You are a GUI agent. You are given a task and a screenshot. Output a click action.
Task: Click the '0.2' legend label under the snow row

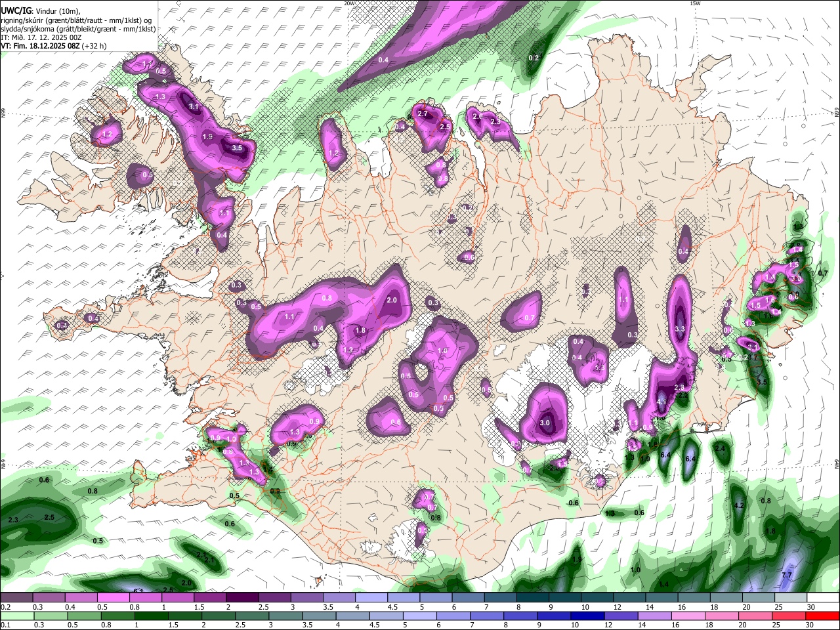pyautogui.click(x=5, y=608)
